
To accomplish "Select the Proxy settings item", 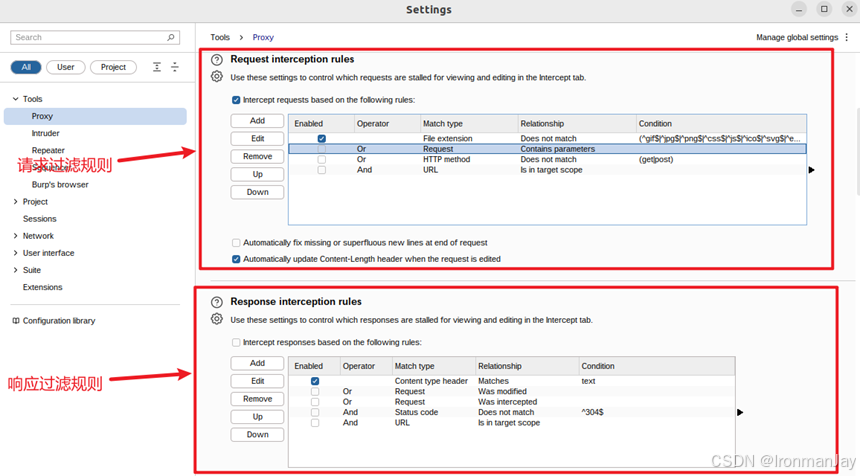I will click(x=95, y=116).
